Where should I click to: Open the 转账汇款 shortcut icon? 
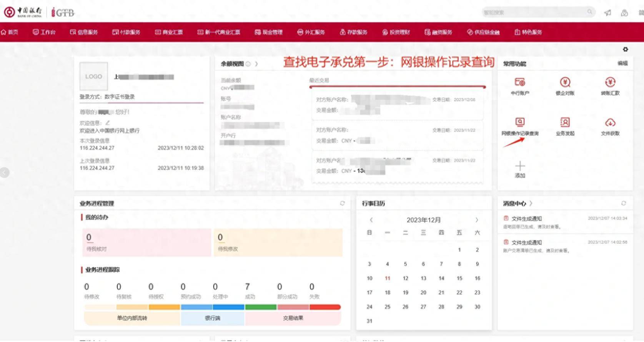coord(610,82)
